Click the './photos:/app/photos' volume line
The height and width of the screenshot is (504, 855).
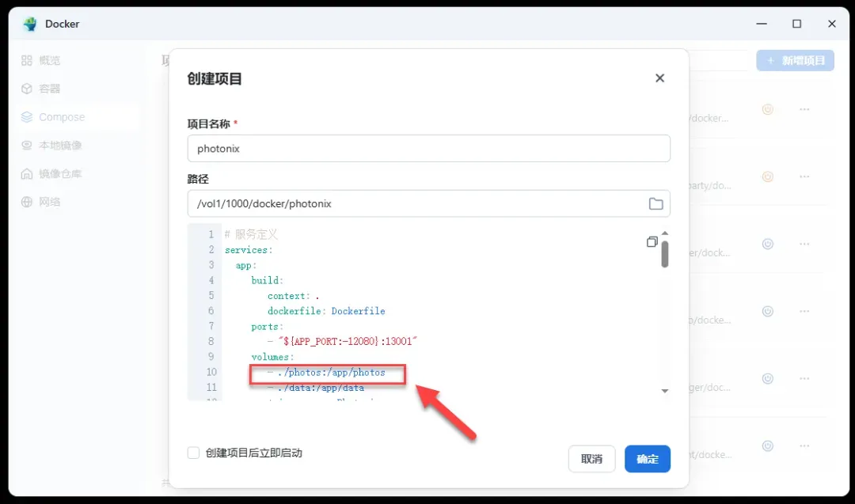pyautogui.click(x=326, y=373)
